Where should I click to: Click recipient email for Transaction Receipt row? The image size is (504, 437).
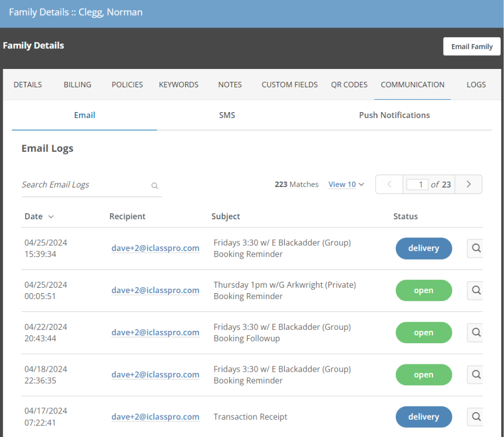[155, 417]
